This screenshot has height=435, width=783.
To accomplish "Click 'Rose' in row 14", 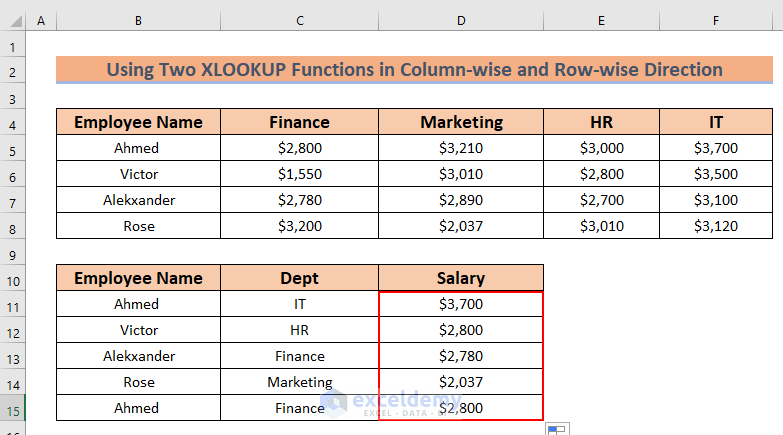I will click(x=138, y=382).
